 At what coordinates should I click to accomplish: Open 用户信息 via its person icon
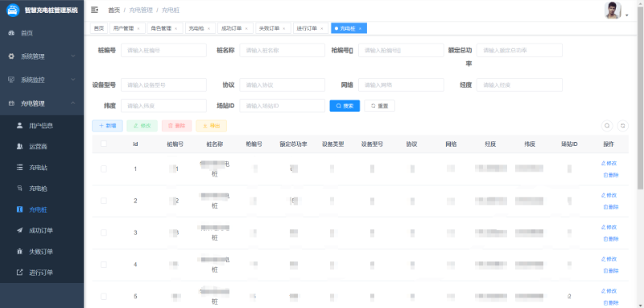[x=19, y=126]
